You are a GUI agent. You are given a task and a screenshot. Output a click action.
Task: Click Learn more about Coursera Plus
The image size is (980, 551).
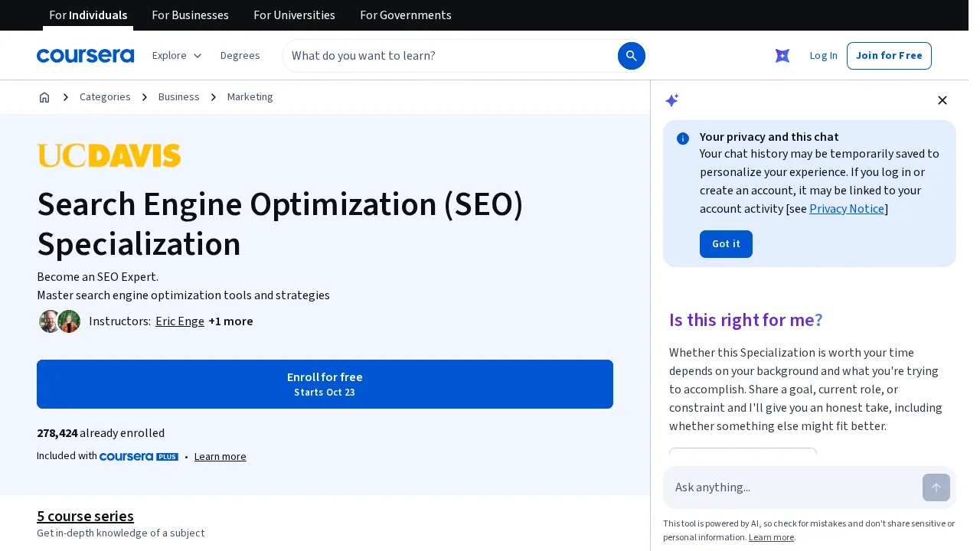[220, 457]
